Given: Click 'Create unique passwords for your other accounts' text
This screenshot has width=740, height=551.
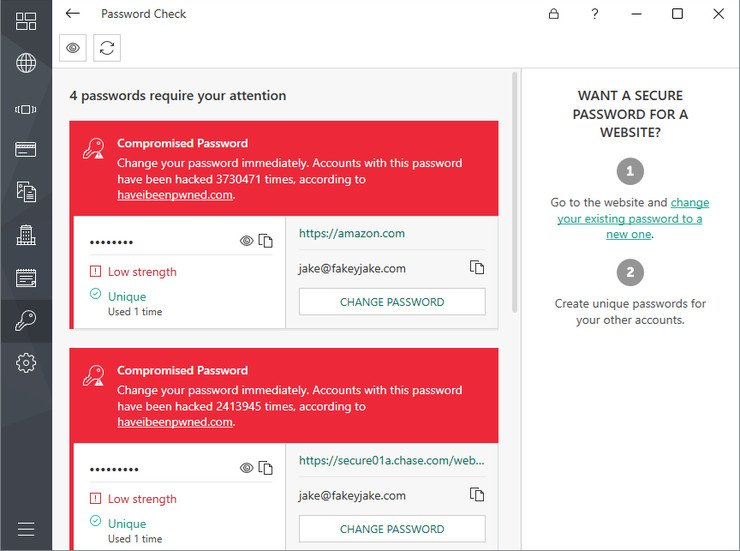Looking at the screenshot, I should coord(630,311).
